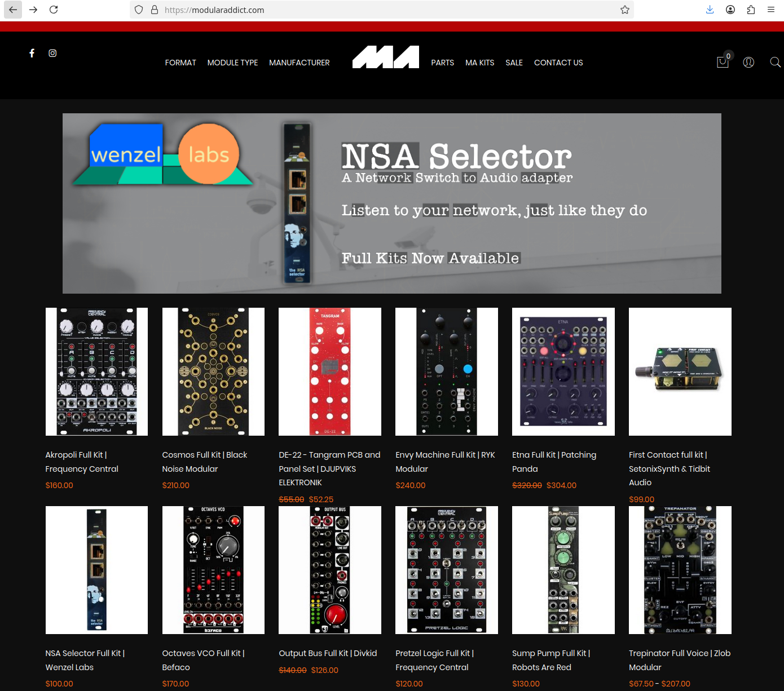Click the $304.00 Etna sale price
The width and height of the screenshot is (784, 691).
[561, 485]
